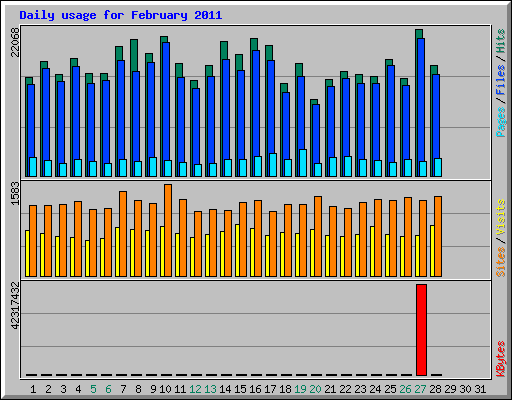512x400 pixels.
Task: Click the day 23 axis label
Action: tap(360, 389)
